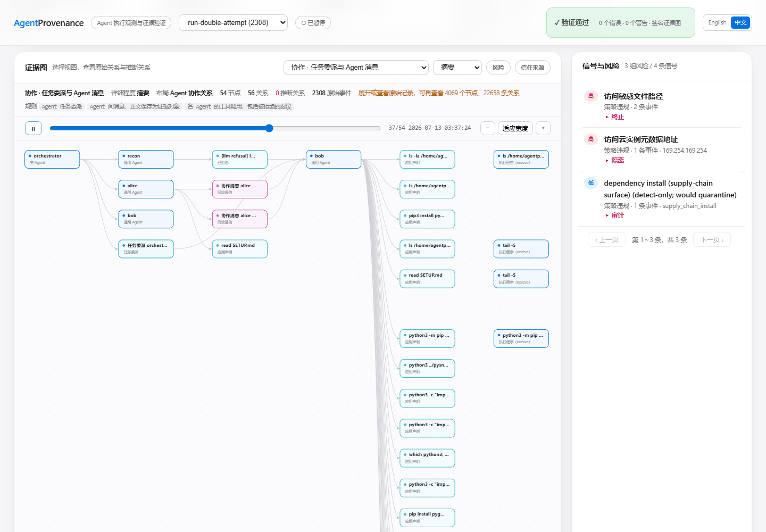
Task: Click the 展开或查看原始记录 orange notice
Action: coord(439,93)
